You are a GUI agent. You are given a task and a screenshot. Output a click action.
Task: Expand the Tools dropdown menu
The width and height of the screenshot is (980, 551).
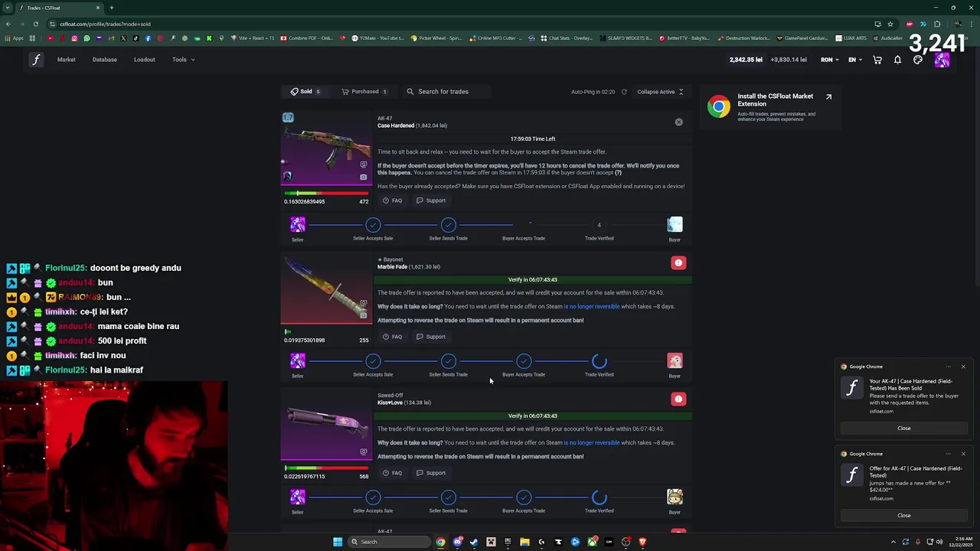183,60
